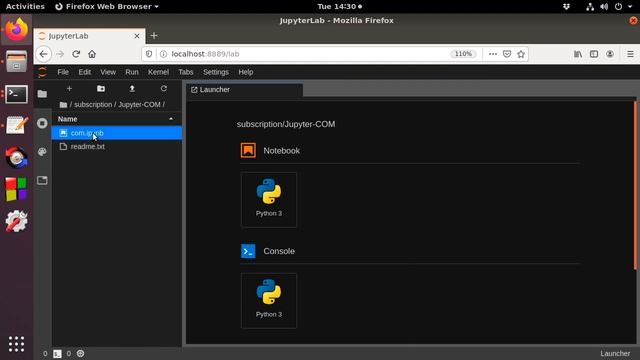Open the Help menu
This screenshot has width=640, height=360.
(246, 72)
